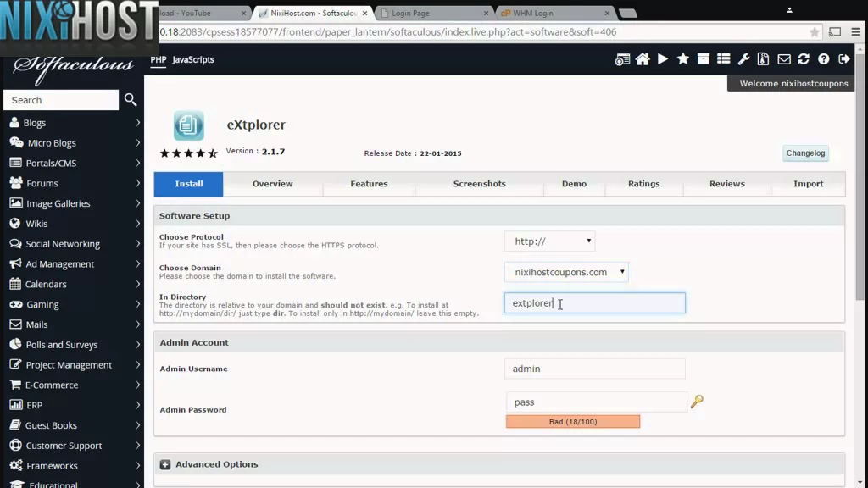Open the Reviews tab
The image size is (868, 488).
click(x=726, y=184)
